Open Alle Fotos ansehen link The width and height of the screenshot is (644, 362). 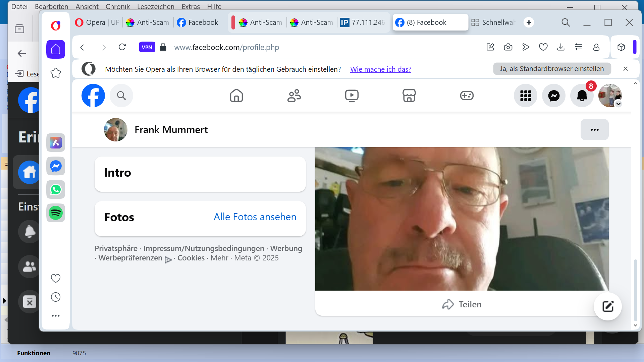coord(255,217)
